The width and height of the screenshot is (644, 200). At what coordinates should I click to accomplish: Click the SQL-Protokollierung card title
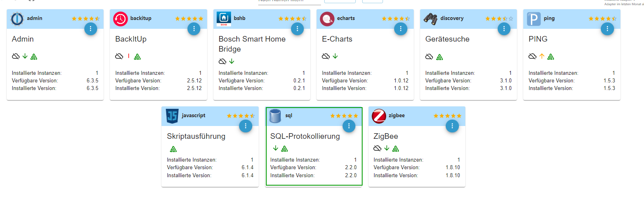[x=305, y=136]
